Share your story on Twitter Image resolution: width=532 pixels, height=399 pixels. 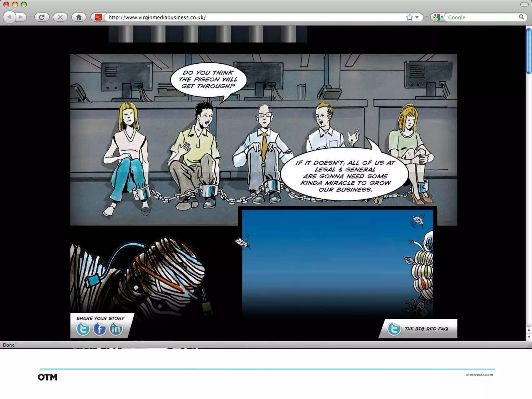(83, 329)
